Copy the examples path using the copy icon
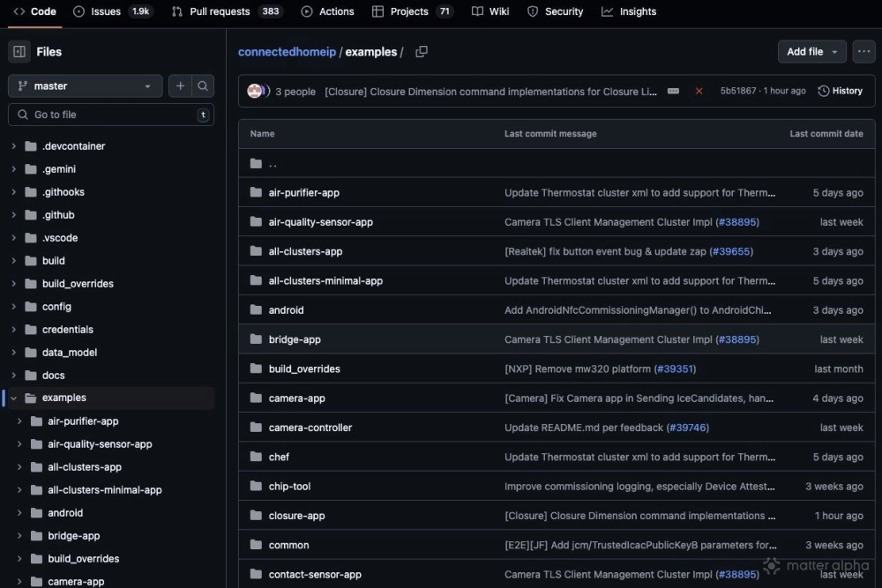Viewport: 882px width, 588px height. point(422,52)
